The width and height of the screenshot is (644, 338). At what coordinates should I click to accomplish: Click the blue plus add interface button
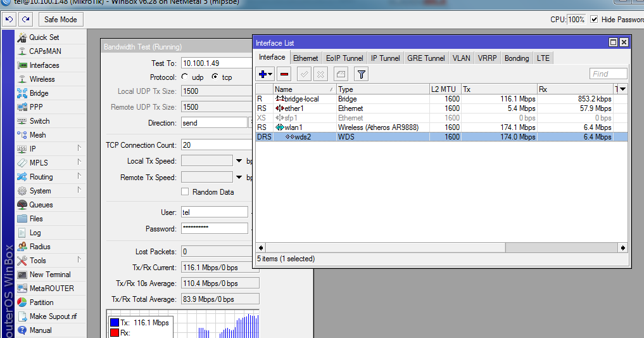[263, 74]
